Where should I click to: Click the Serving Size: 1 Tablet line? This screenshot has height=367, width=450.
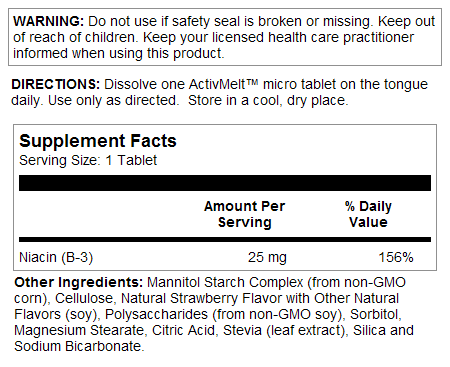pyautogui.click(x=88, y=160)
